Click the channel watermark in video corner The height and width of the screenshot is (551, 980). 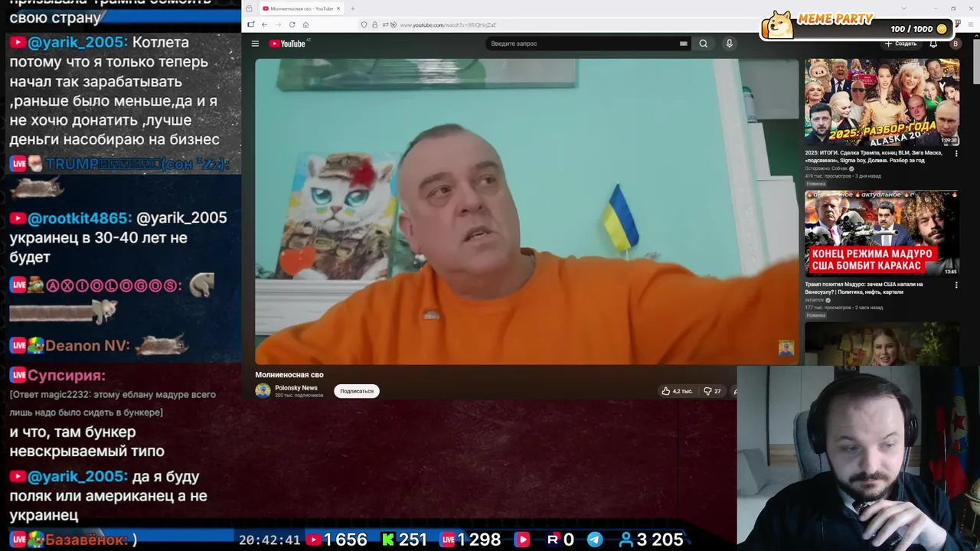(x=786, y=348)
